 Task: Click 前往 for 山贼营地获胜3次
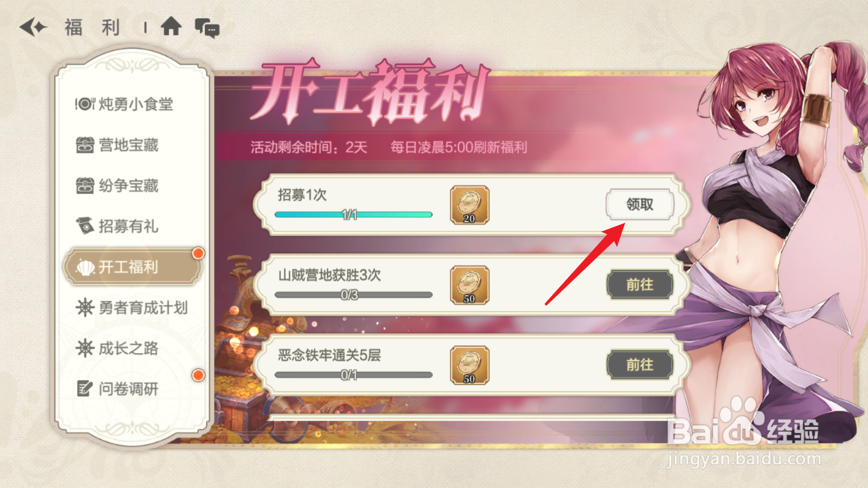pos(640,285)
